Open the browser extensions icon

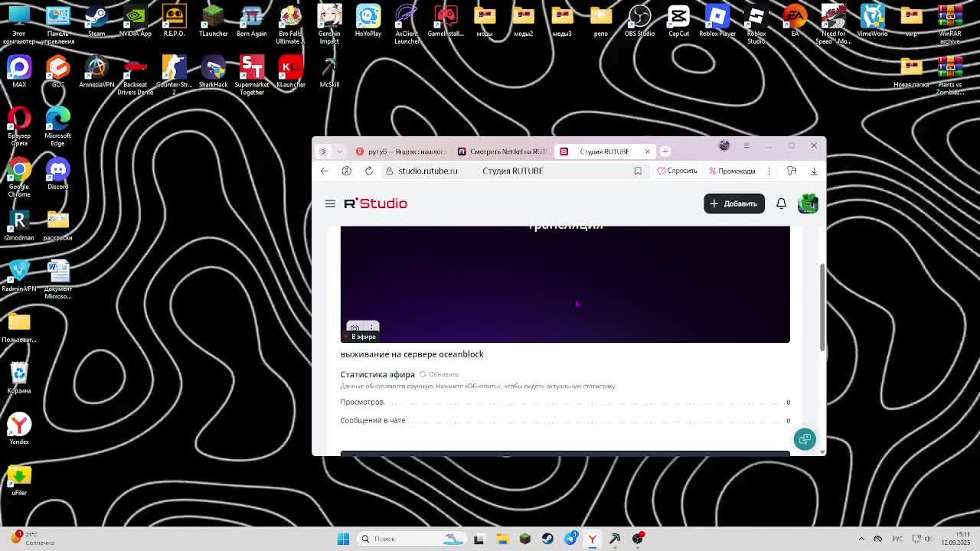(x=792, y=171)
